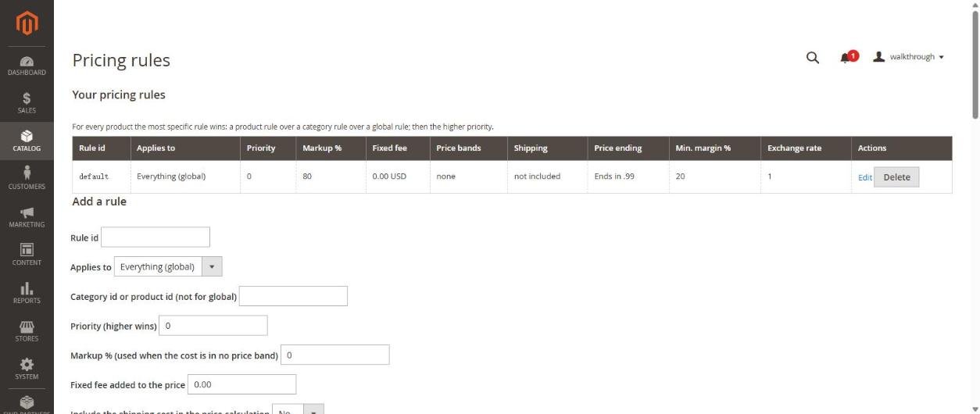
Task: Open the Catalog sidebar menu
Action: coord(27,141)
